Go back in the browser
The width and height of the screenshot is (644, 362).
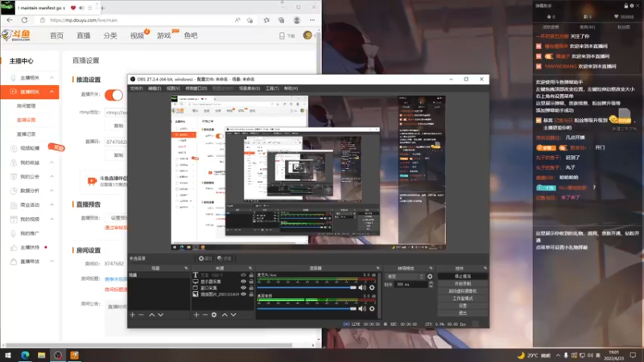point(10,20)
